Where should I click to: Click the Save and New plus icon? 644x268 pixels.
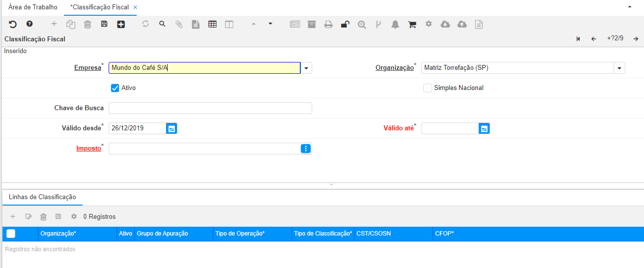click(121, 24)
